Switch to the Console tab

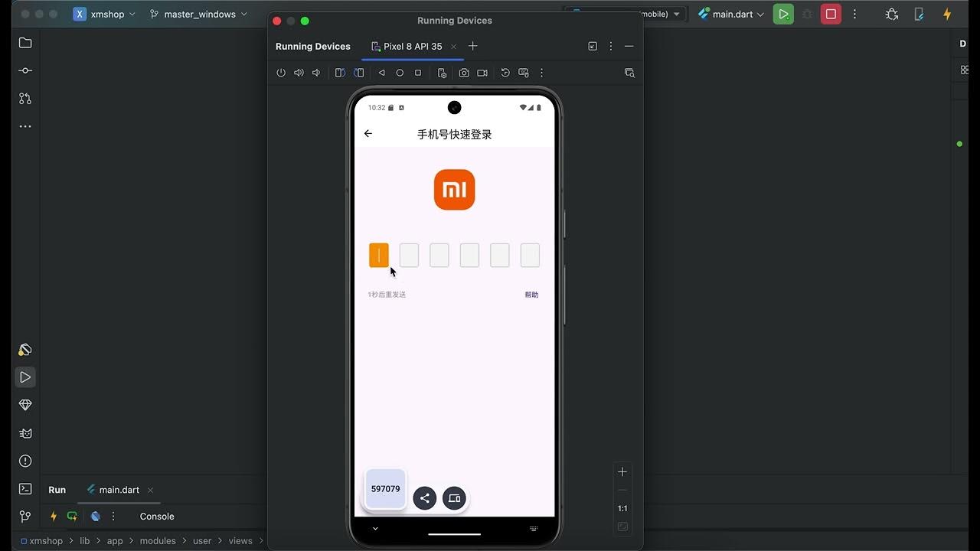(157, 517)
